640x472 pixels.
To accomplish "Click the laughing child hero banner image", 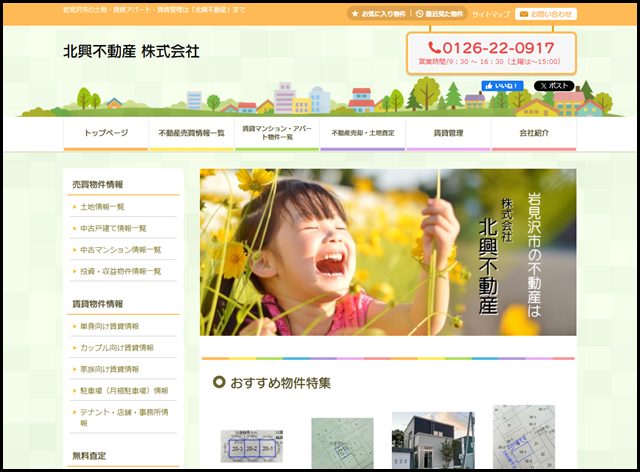I will 388,252.
